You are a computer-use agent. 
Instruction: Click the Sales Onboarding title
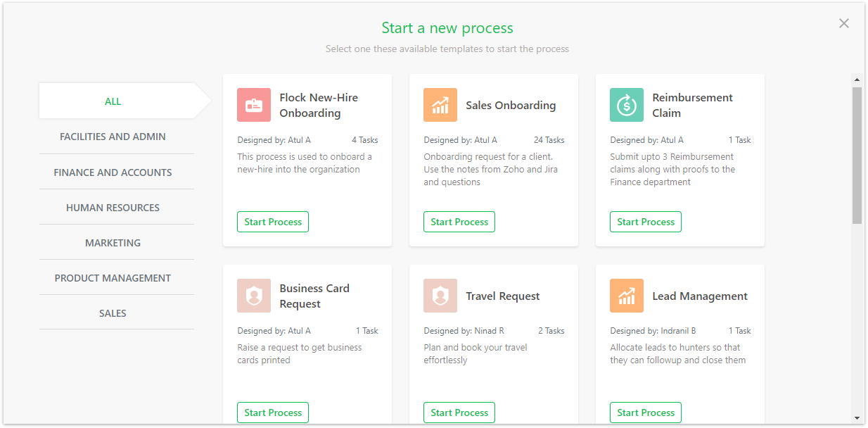coord(511,105)
